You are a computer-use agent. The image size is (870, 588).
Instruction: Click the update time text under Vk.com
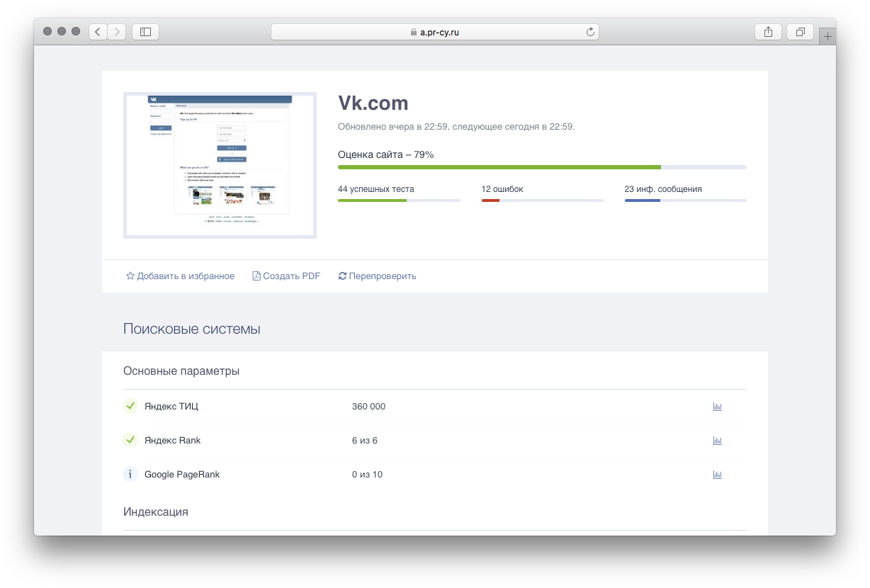click(456, 127)
